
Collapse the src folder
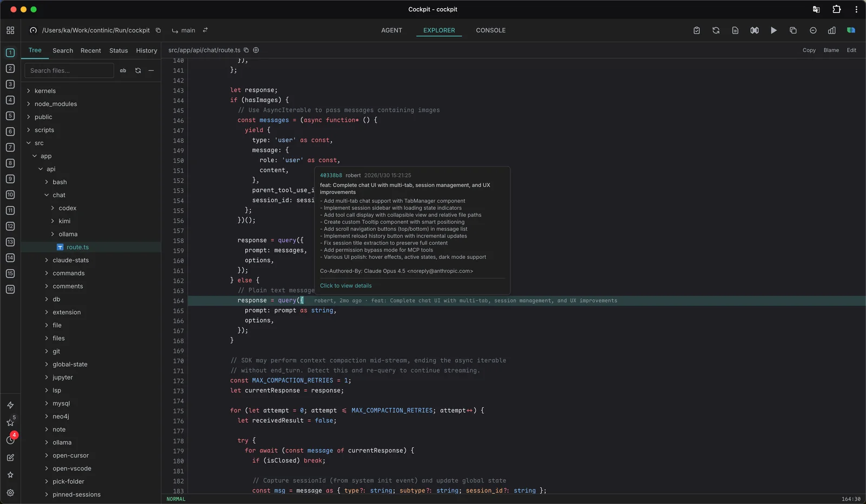tap(39, 143)
